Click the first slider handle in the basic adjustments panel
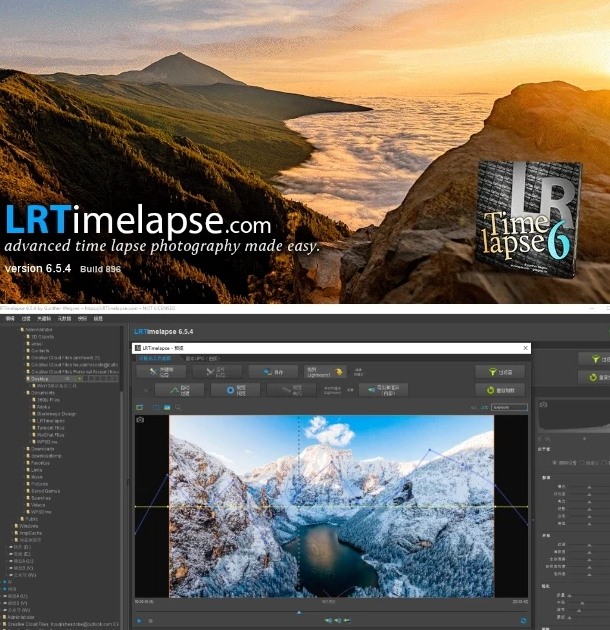The image size is (610, 630). 590,487
